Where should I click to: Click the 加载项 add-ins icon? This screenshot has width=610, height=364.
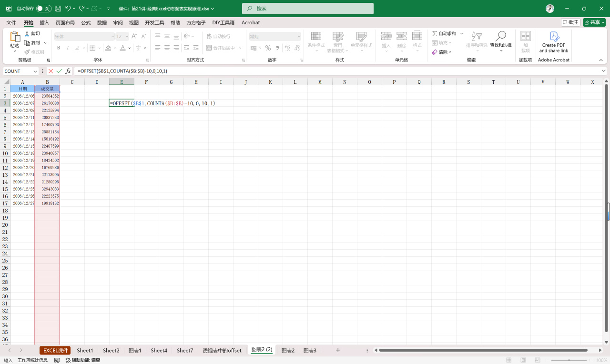pos(526,36)
